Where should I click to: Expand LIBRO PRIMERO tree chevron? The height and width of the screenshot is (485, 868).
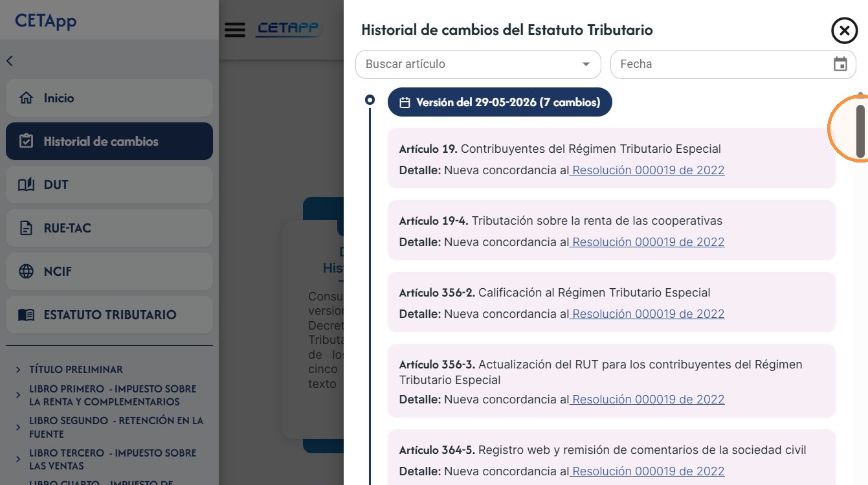click(17, 395)
